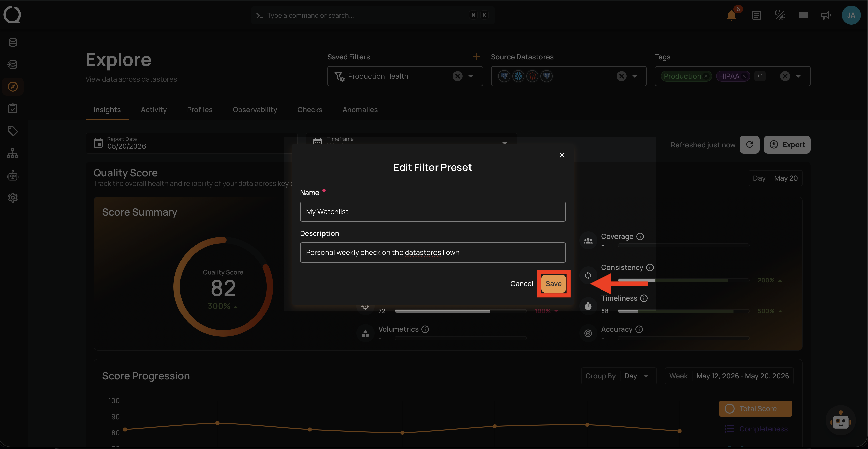Click the Day May 20 date selector
The height and width of the screenshot is (449, 868).
click(775, 178)
